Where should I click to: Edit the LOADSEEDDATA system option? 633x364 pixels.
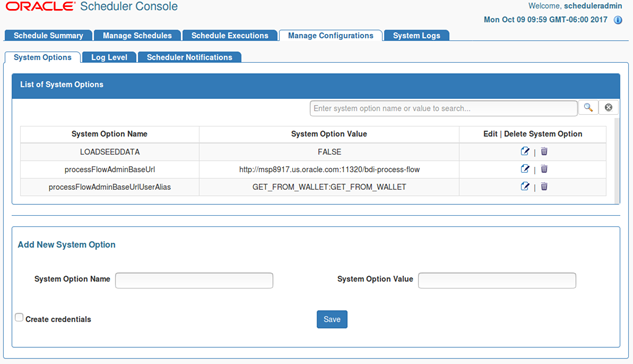coord(525,151)
